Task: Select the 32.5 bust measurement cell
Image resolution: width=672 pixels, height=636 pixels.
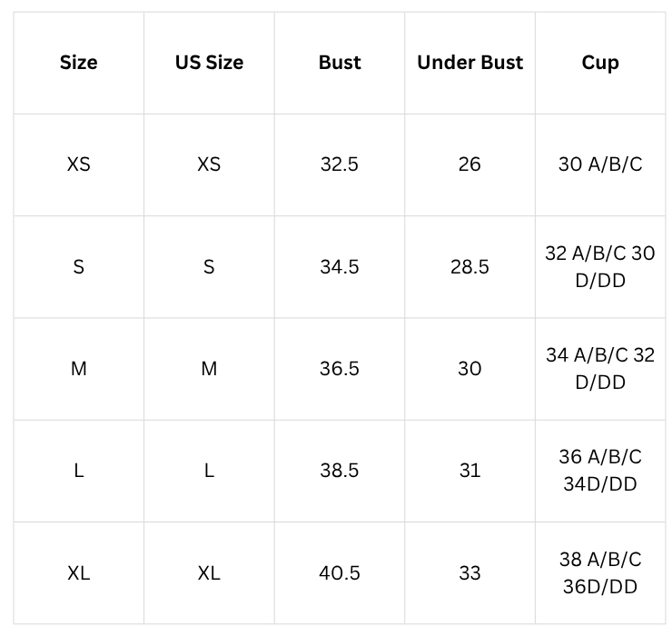Action: click(340, 164)
